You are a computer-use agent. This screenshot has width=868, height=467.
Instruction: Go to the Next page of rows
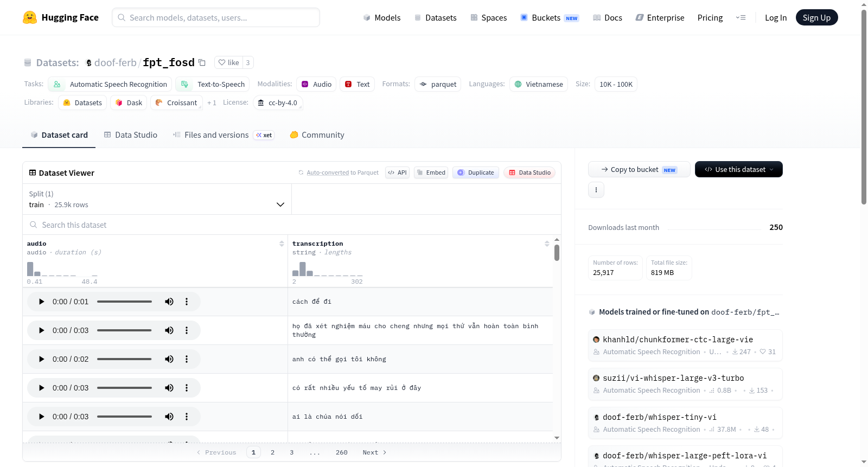click(374, 452)
